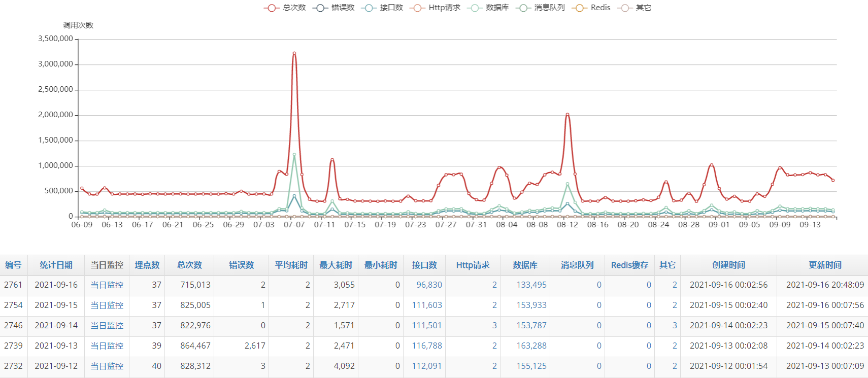Toggle the Http请求 legend series
Viewport: 868px width, 378px height.
[x=435, y=8]
